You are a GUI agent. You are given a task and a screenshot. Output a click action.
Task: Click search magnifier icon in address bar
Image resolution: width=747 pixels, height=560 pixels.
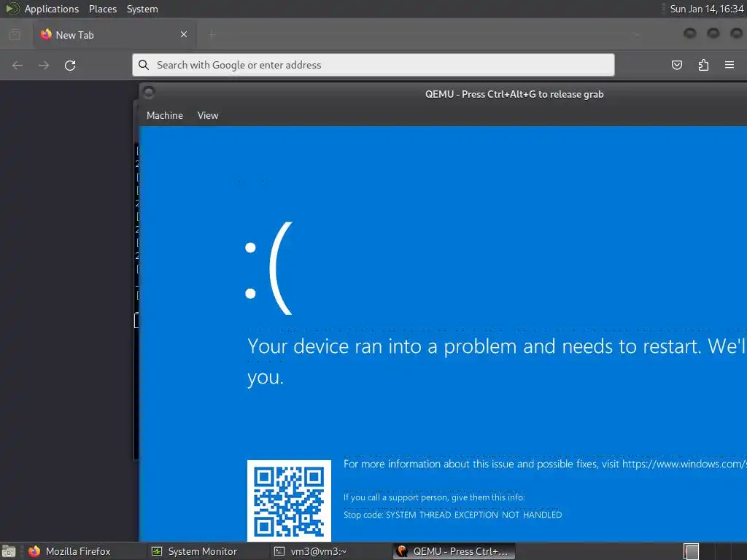pos(144,65)
